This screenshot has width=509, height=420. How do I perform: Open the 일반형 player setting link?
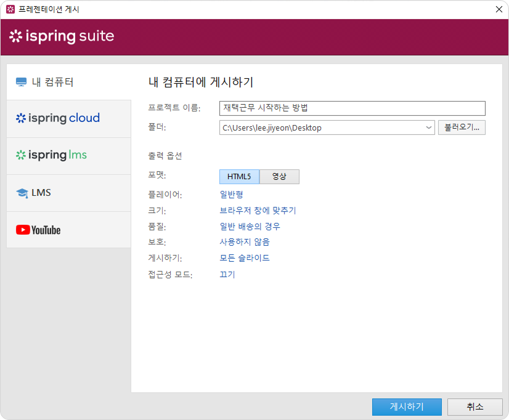pyautogui.click(x=232, y=195)
